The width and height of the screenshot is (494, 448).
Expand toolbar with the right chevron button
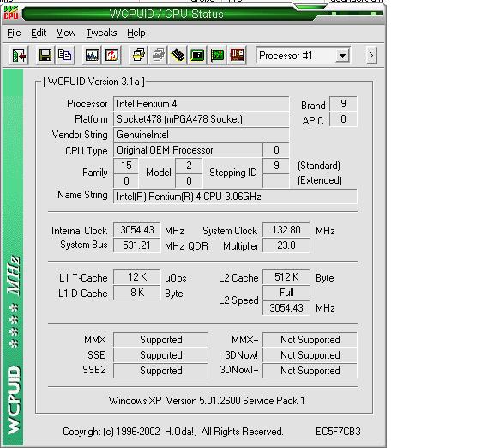pos(370,56)
